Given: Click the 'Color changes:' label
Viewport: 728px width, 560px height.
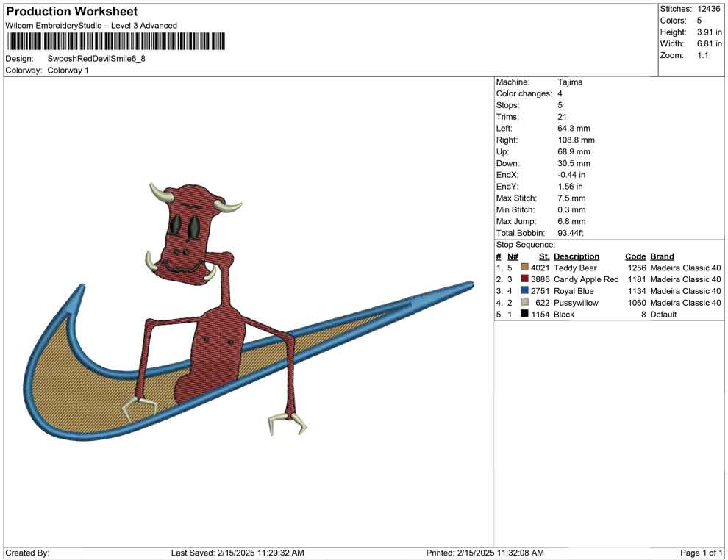Looking at the screenshot, I should 524,93.
